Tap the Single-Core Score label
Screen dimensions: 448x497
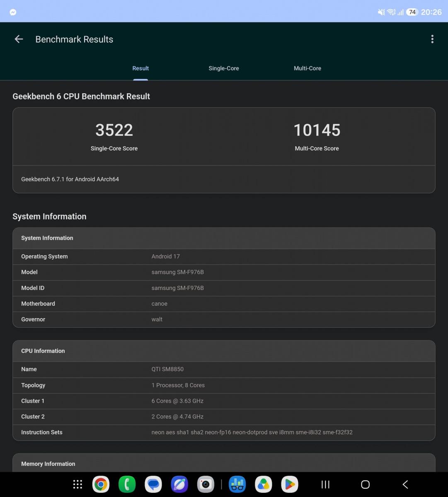tap(114, 148)
